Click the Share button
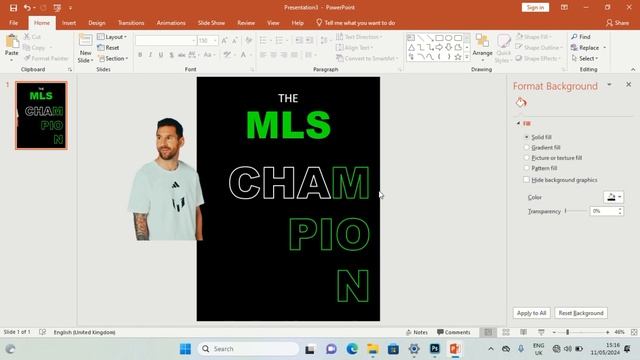The width and height of the screenshot is (640, 360). (x=618, y=23)
